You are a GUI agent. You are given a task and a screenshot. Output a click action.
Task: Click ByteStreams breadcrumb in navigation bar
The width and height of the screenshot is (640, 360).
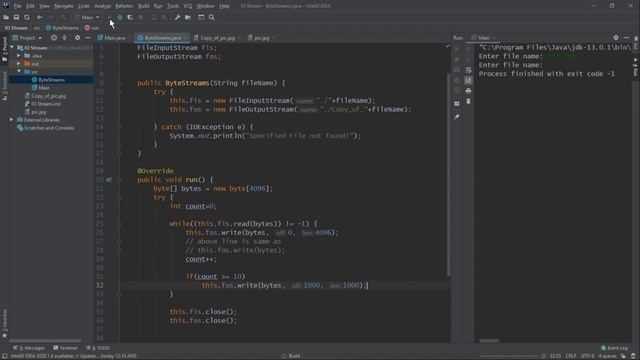tap(62, 28)
